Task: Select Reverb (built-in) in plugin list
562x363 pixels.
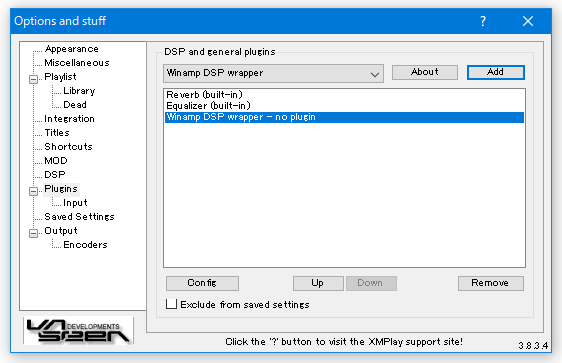Action: coord(344,95)
